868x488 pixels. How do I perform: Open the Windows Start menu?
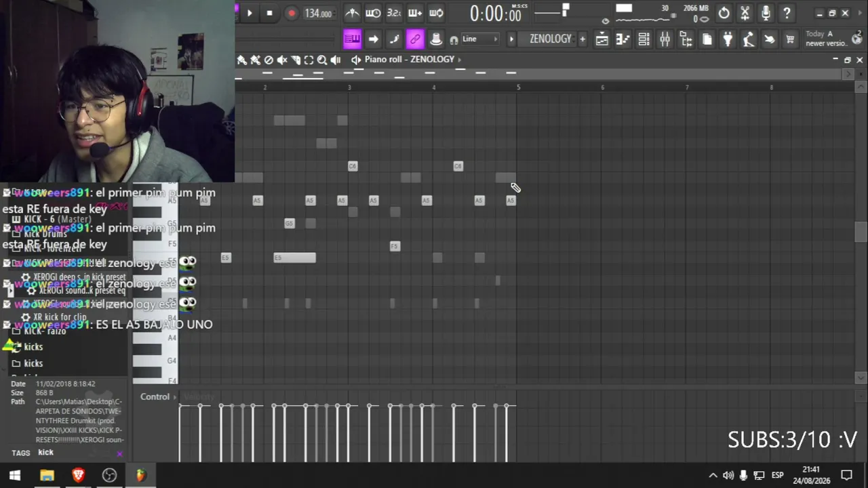(15, 475)
